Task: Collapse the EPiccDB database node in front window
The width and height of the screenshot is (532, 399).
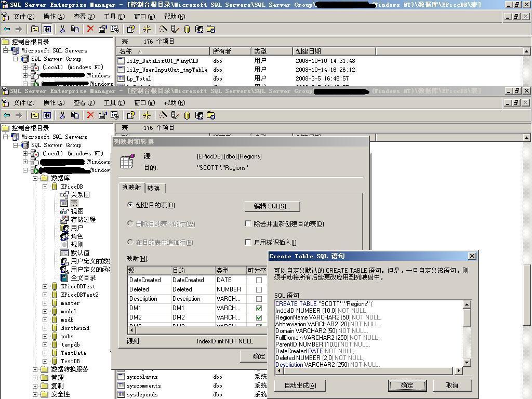Action: tap(45, 187)
